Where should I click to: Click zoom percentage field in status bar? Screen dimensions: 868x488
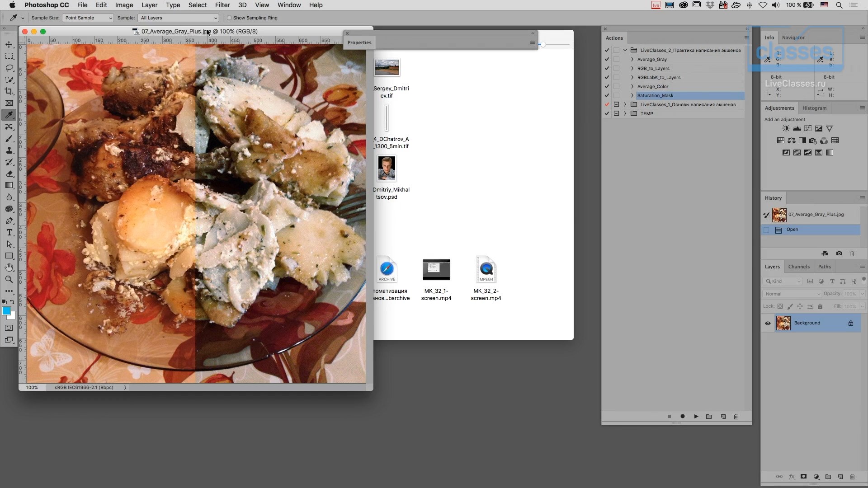pyautogui.click(x=32, y=388)
